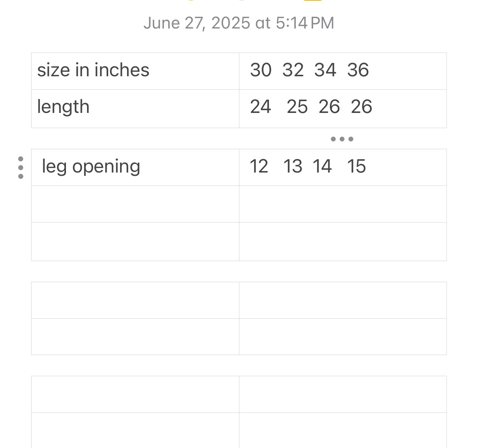Click bottom-right cell of leg opening table
478x448 pixels.
point(342,241)
